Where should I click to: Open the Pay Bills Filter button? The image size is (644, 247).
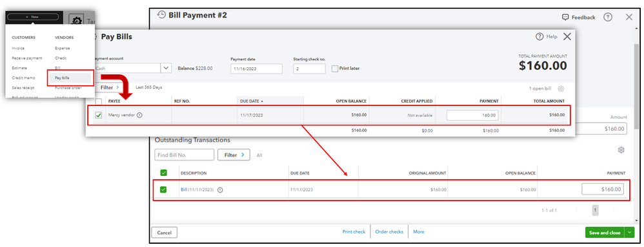[110, 88]
